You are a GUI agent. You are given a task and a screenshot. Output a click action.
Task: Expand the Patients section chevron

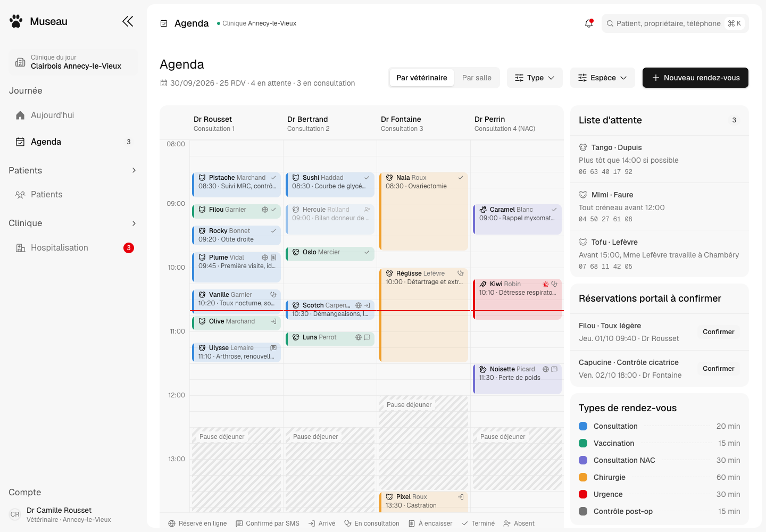[x=134, y=170]
